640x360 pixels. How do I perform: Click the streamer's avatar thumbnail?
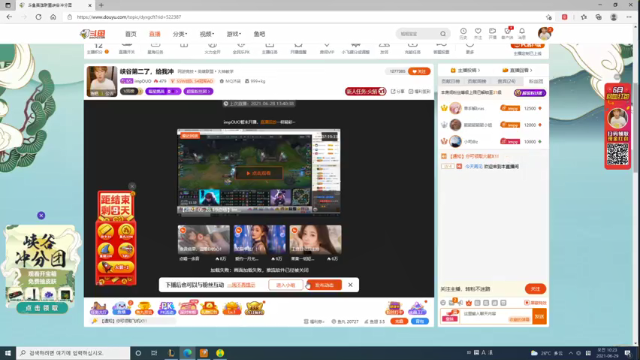pyautogui.click(x=102, y=81)
